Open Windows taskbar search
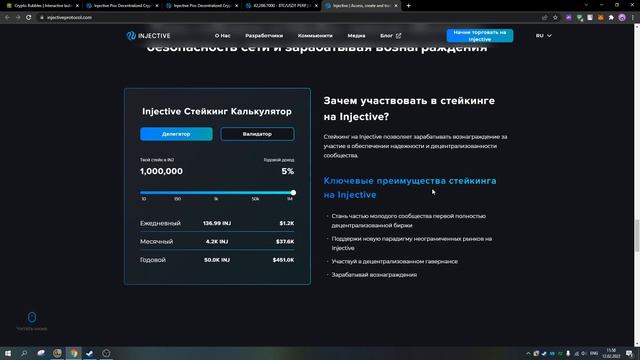This screenshot has height=360, width=640. (24, 353)
